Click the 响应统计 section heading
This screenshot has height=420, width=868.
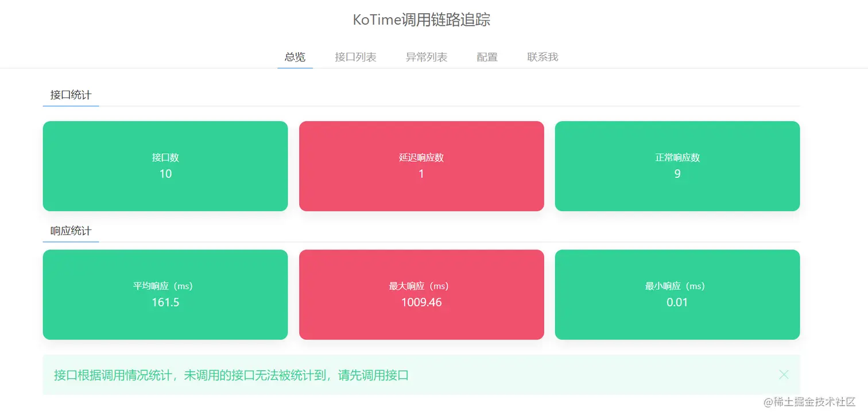tap(71, 231)
